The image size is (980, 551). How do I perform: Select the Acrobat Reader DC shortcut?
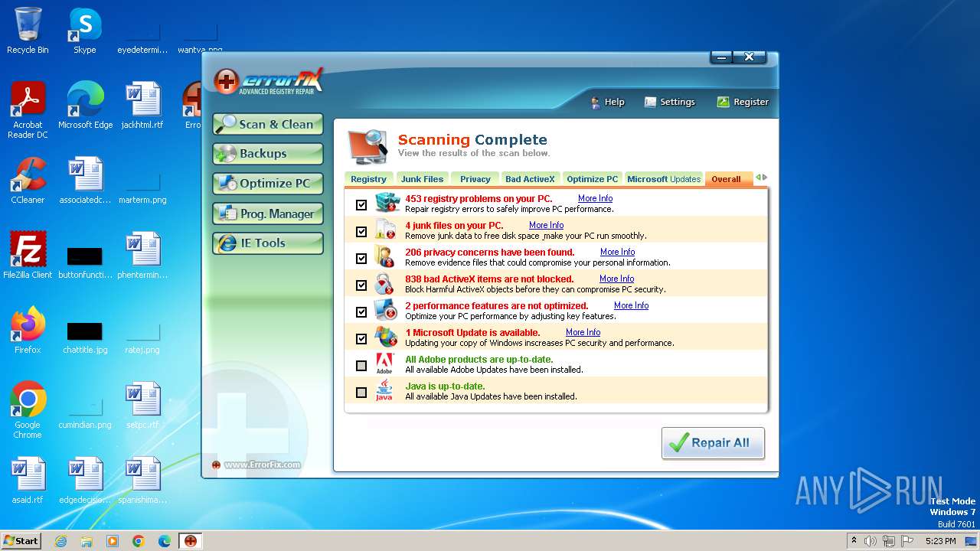(28, 111)
